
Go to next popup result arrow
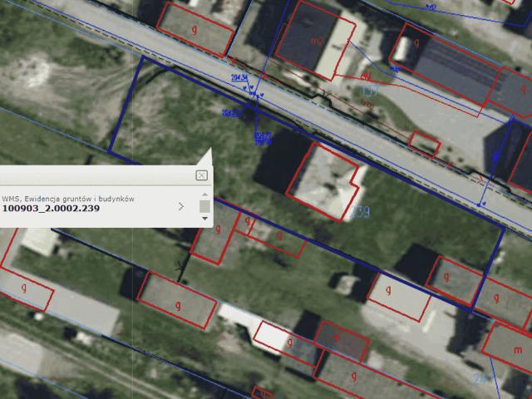coord(181,206)
